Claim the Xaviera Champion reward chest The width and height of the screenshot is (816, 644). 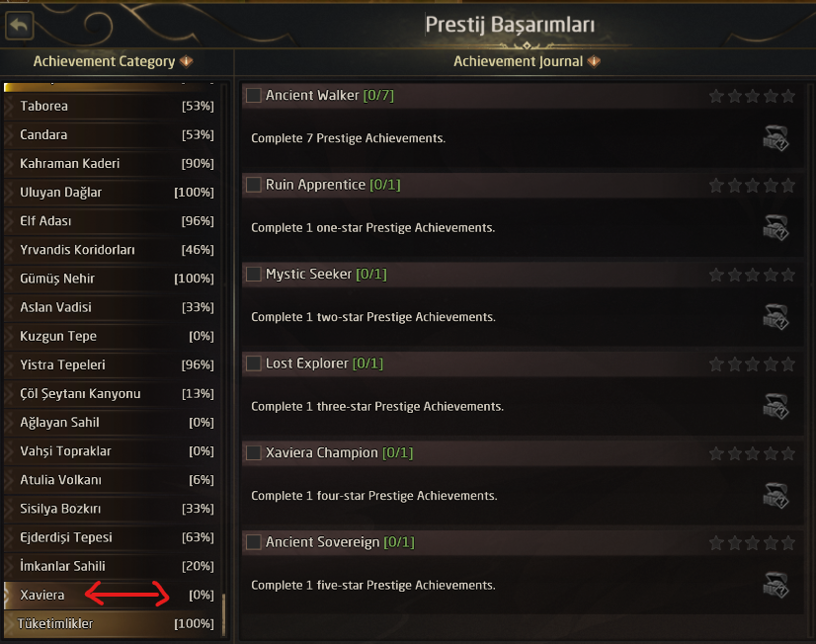pyautogui.click(x=775, y=496)
